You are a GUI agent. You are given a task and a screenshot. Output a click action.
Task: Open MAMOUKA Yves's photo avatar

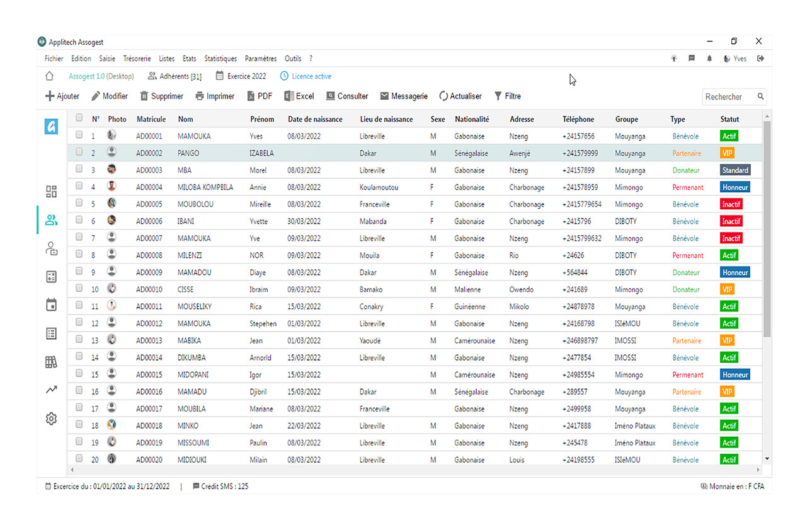(x=112, y=135)
